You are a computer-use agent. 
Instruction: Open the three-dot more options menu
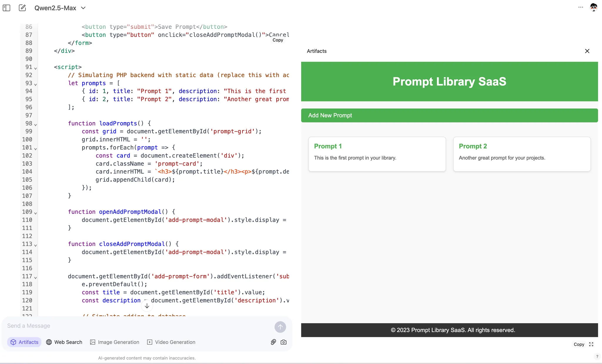pyautogui.click(x=581, y=7)
